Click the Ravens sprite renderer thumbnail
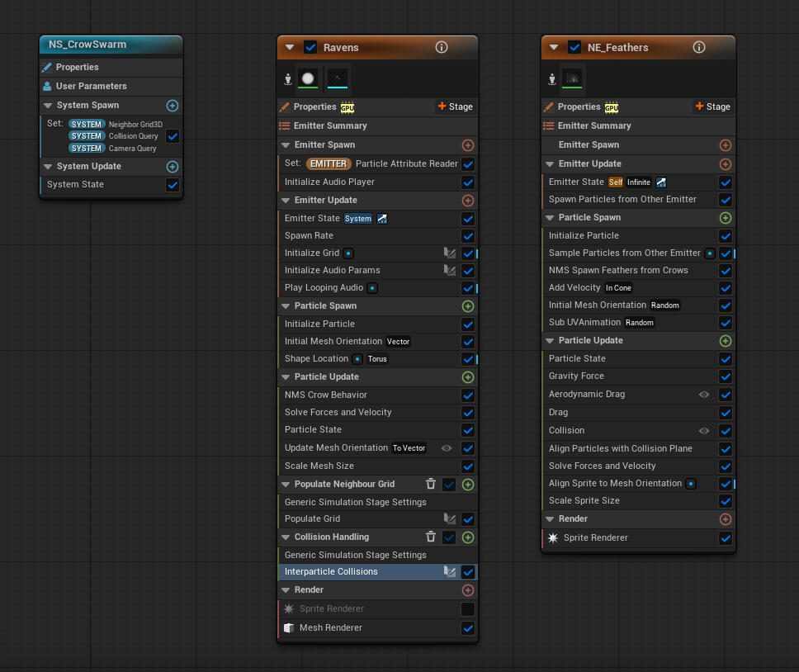The width and height of the screenshot is (799, 672). pos(309,78)
